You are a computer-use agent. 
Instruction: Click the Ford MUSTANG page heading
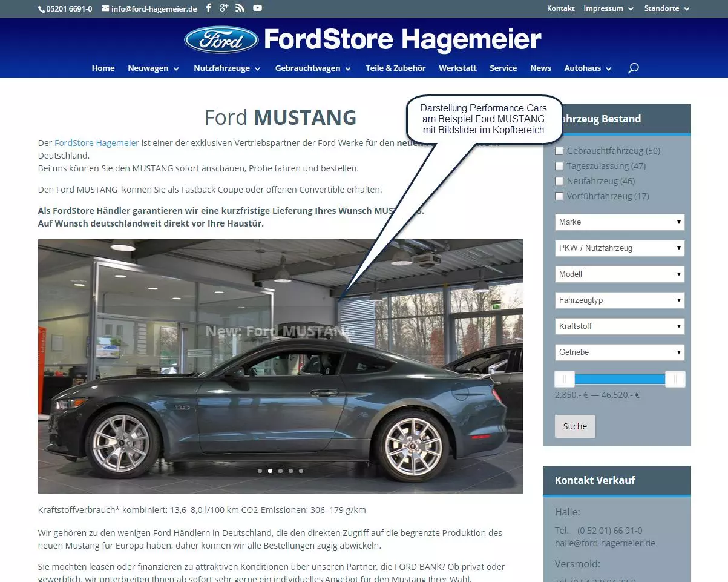click(280, 117)
